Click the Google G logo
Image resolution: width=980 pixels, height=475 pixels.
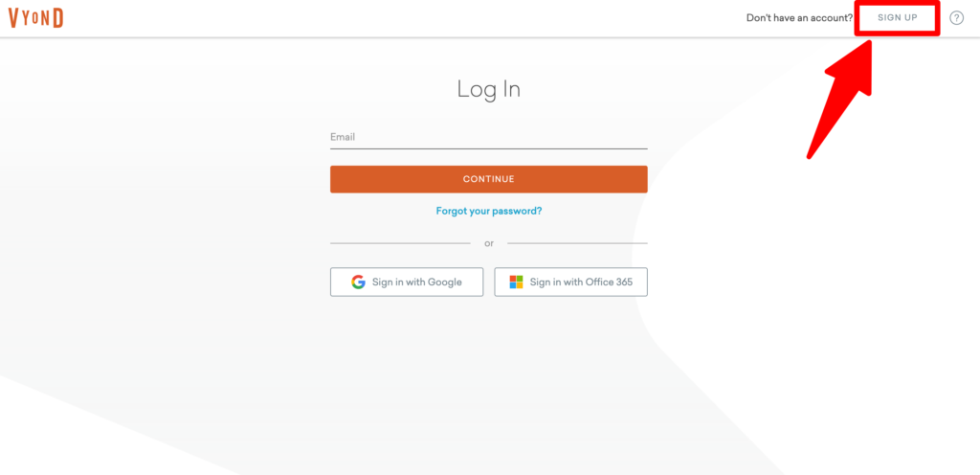358,282
